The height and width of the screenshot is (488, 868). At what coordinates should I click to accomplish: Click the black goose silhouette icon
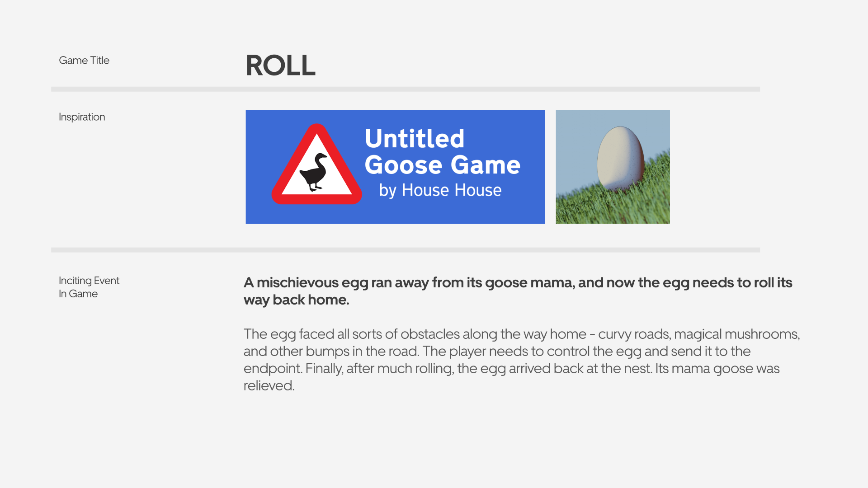click(314, 172)
